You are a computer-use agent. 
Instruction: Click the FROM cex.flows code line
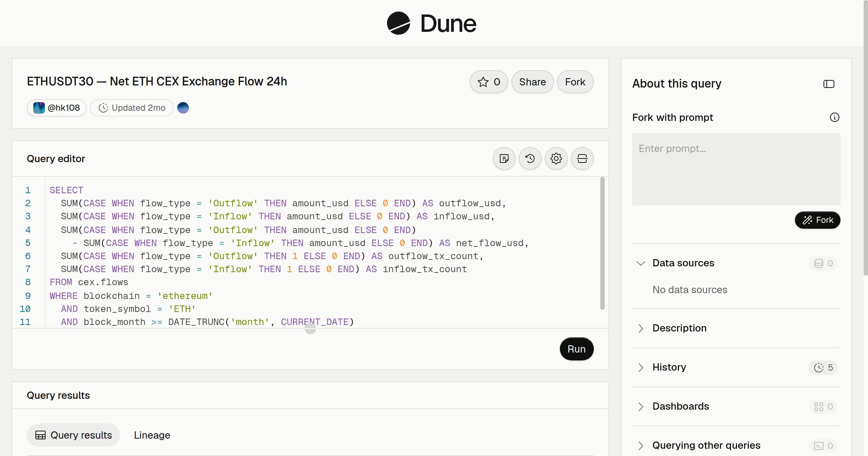click(89, 282)
